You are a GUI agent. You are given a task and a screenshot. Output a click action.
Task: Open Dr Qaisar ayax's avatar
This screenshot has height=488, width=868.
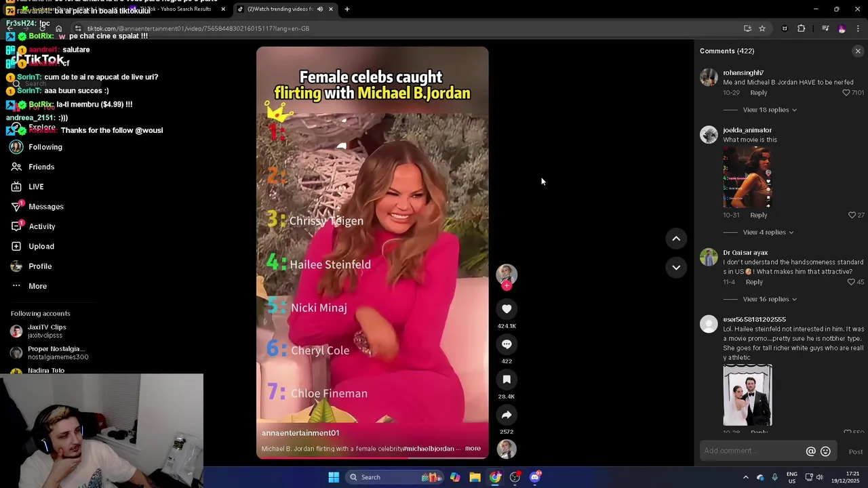709,258
